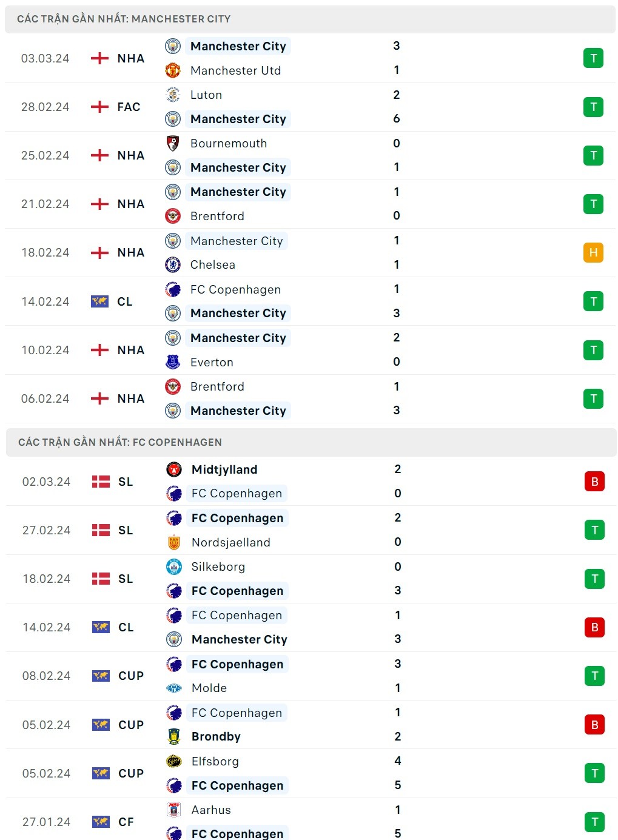This screenshot has width=618, height=840.
Task: Click the Brondby club crest
Action: pyautogui.click(x=174, y=736)
